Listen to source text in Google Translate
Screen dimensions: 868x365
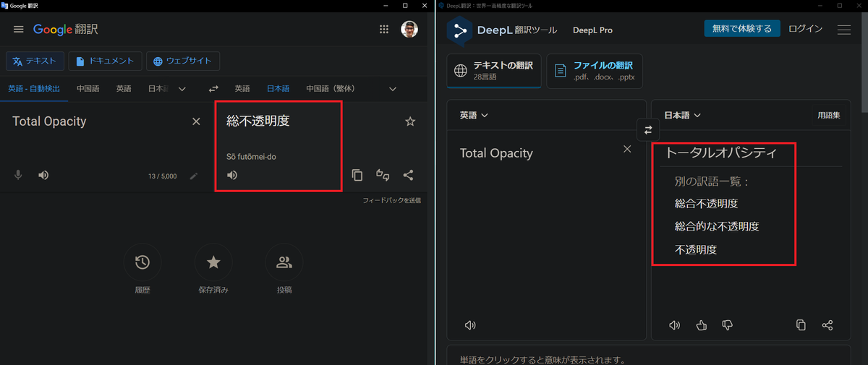pos(43,175)
